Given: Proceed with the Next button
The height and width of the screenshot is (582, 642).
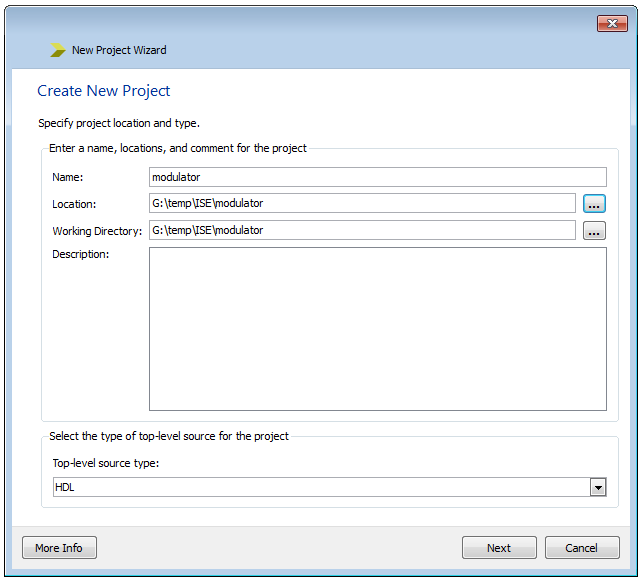Looking at the screenshot, I should 499,548.
